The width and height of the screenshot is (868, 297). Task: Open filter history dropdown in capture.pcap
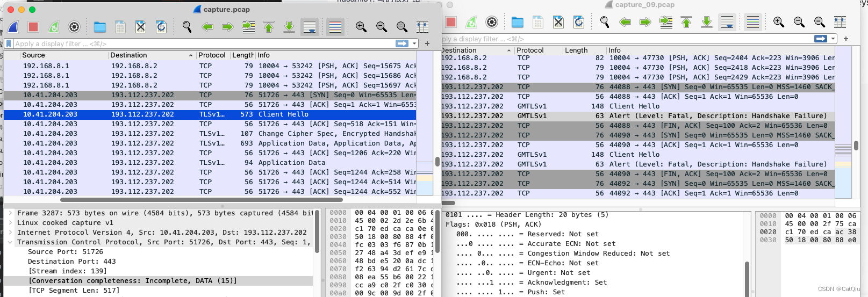pos(414,44)
